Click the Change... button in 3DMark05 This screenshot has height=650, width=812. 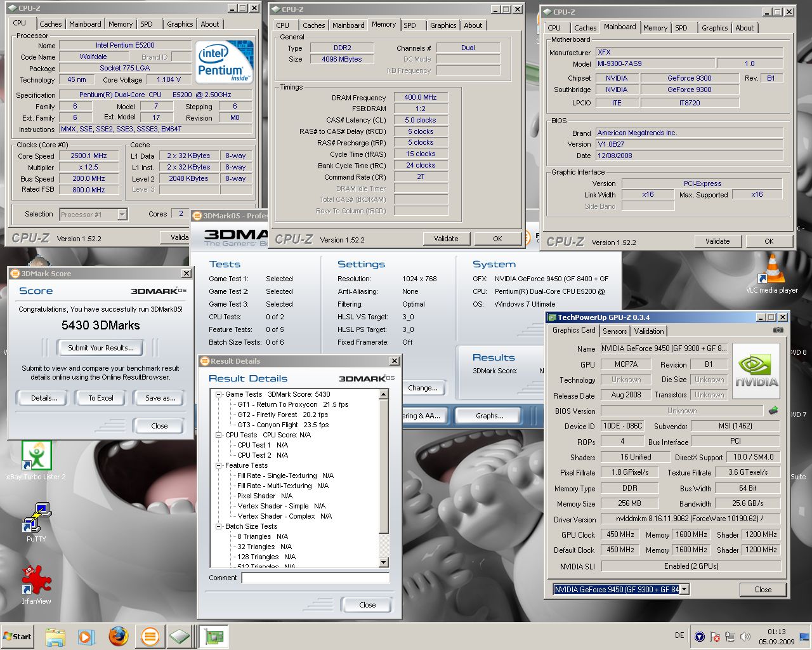(422, 388)
